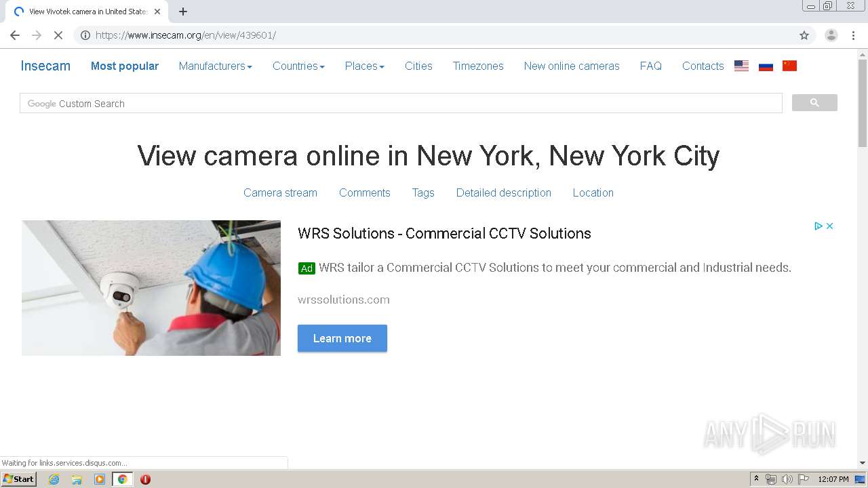Switch language with the US flag
Viewport: 868px width, 488px height.
point(742,66)
